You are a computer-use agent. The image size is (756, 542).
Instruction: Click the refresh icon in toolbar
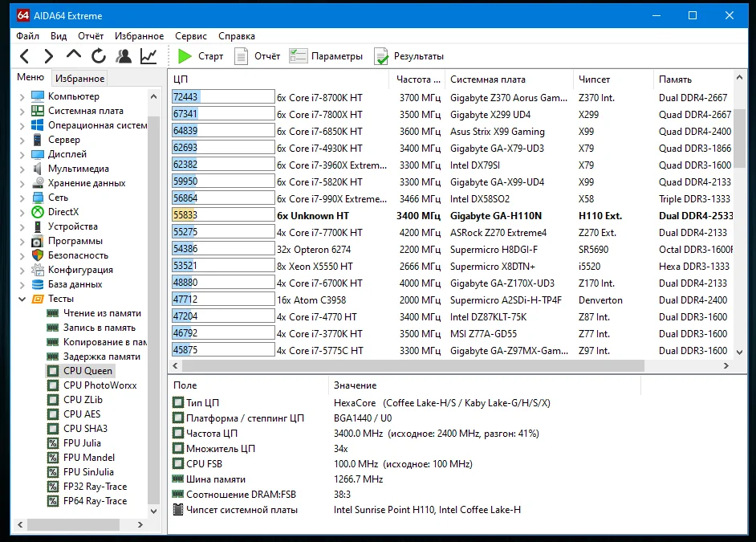(x=99, y=56)
